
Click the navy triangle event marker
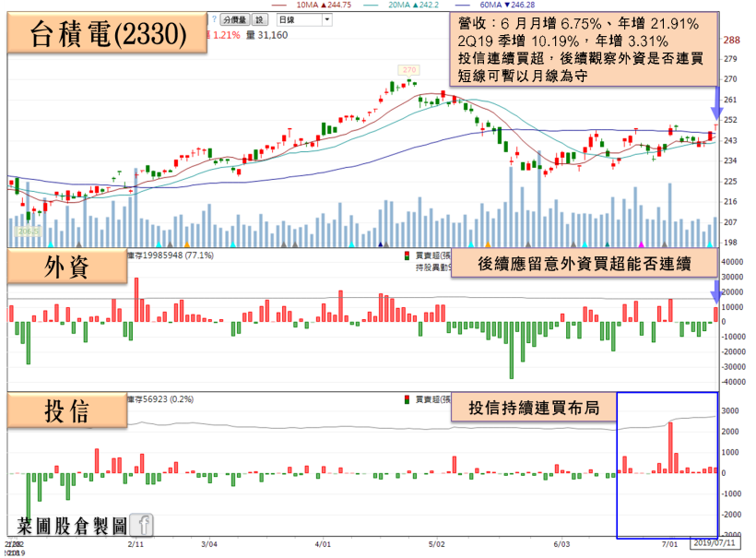tap(381, 244)
